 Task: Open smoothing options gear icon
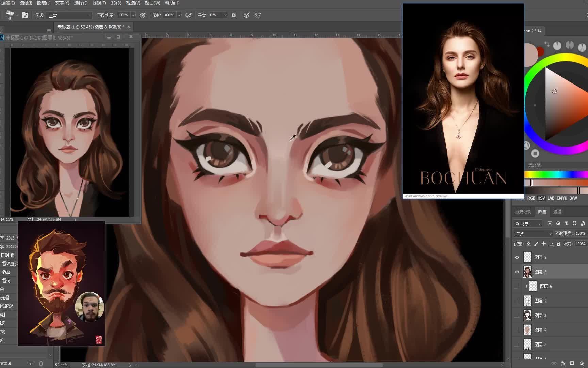pyautogui.click(x=234, y=15)
